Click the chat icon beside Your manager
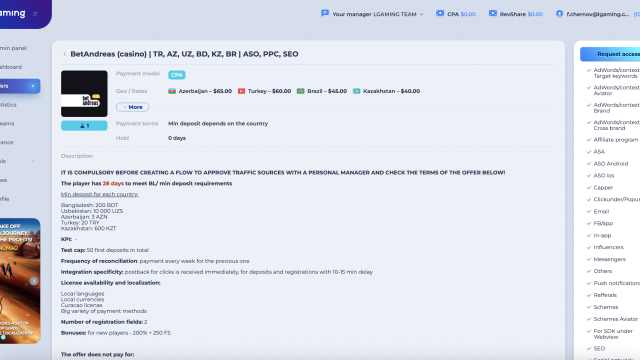Viewport: 640px width, 360px height. [325, 13]
